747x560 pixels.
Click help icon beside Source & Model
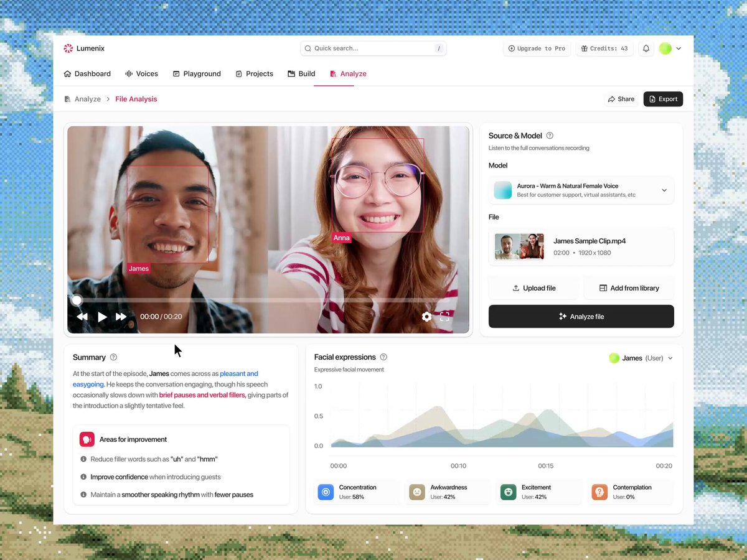(550, 136)
